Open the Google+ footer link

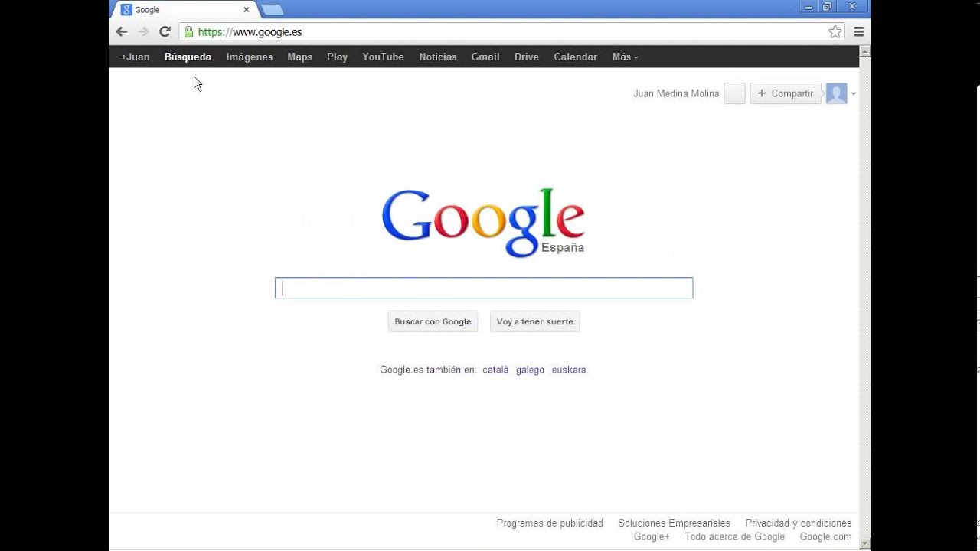pos(652,536)
